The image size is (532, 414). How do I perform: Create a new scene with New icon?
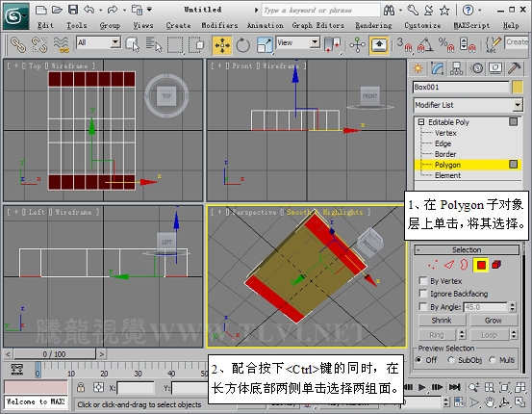(x=41, y=10)
